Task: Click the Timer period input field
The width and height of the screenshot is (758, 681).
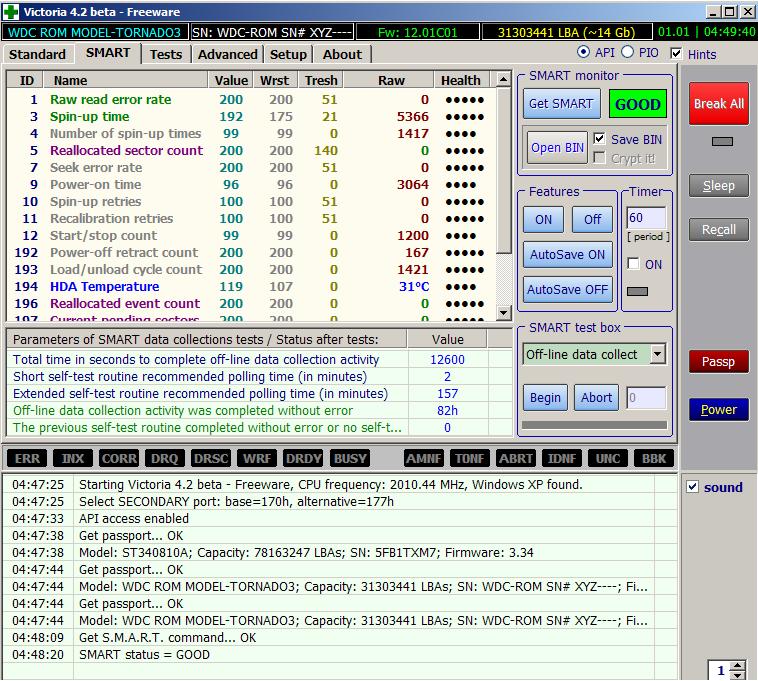Action: click(646, 217)
